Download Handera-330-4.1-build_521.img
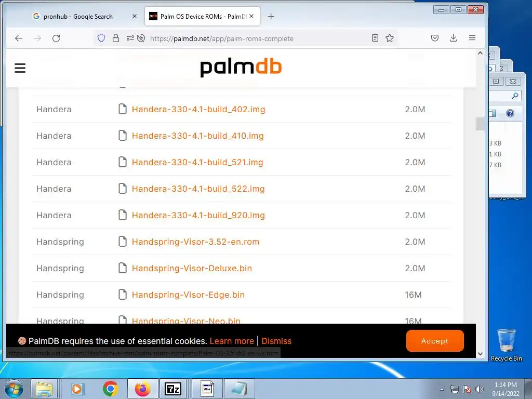This screenshot has width=532, height=399. point(197,162)
